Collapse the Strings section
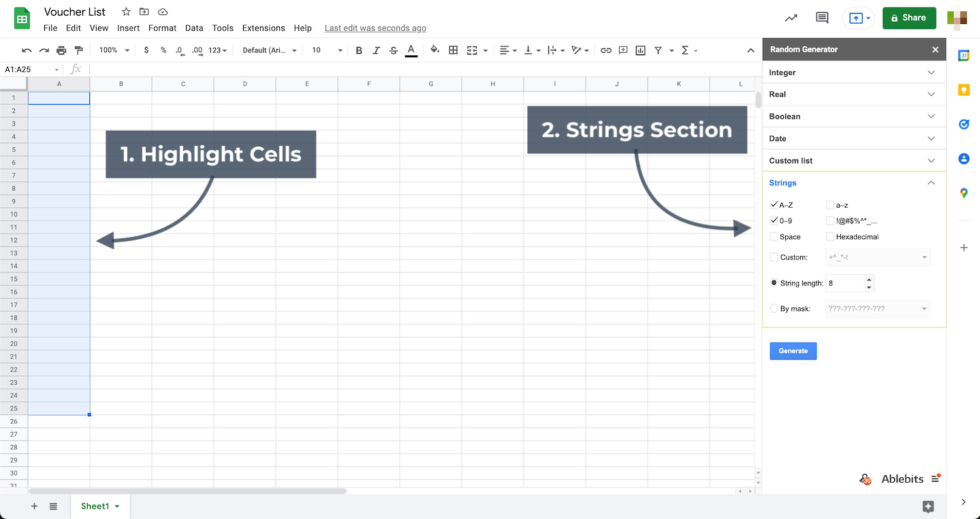 click(x=854, y=183)
